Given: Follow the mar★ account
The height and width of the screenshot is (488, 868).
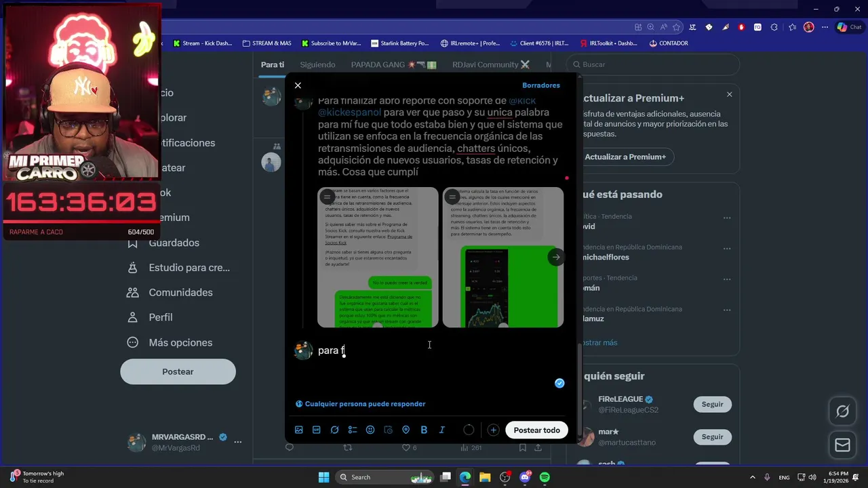Looking at the screenshot, I should click(712, 437).
